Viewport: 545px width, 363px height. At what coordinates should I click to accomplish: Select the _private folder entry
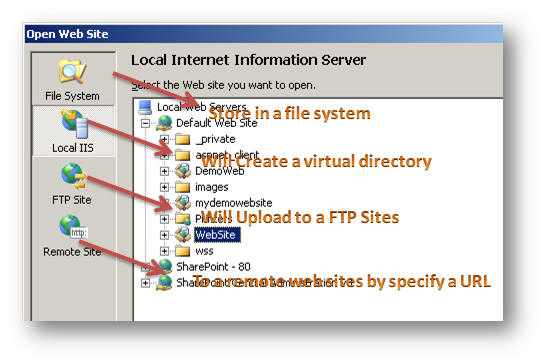[x=215, y=139]
